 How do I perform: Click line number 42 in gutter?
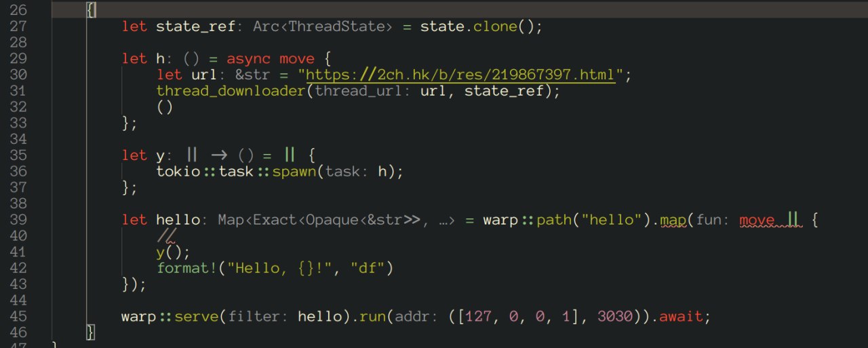pyautogui.click(x=18, y=269)
